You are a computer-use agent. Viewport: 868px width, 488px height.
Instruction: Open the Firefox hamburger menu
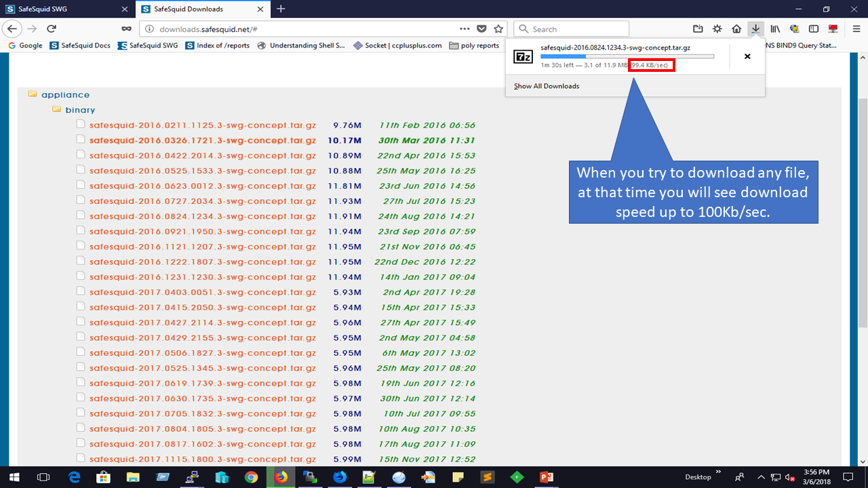[x=856, y=28]
